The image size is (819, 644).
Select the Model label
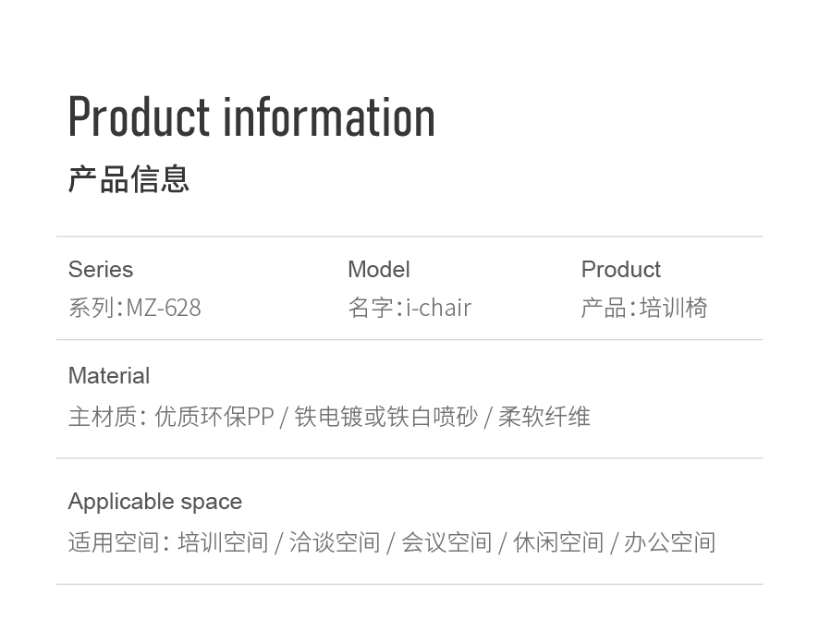point(379,269)
